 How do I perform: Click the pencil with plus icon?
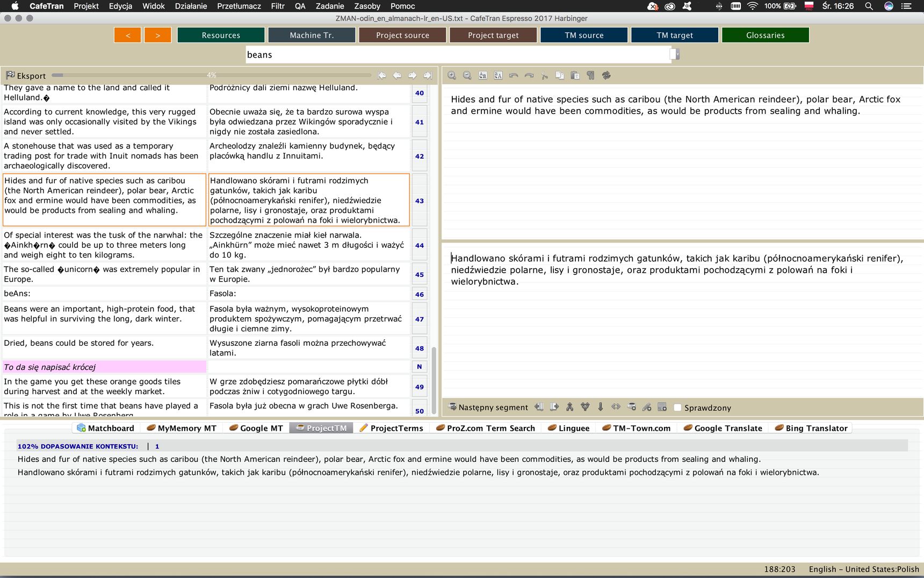(647, 407)
